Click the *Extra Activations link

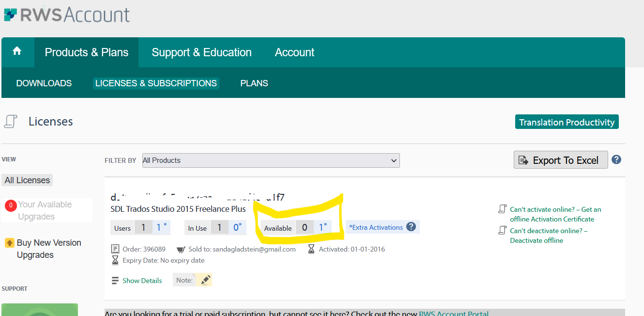point(376,227)
